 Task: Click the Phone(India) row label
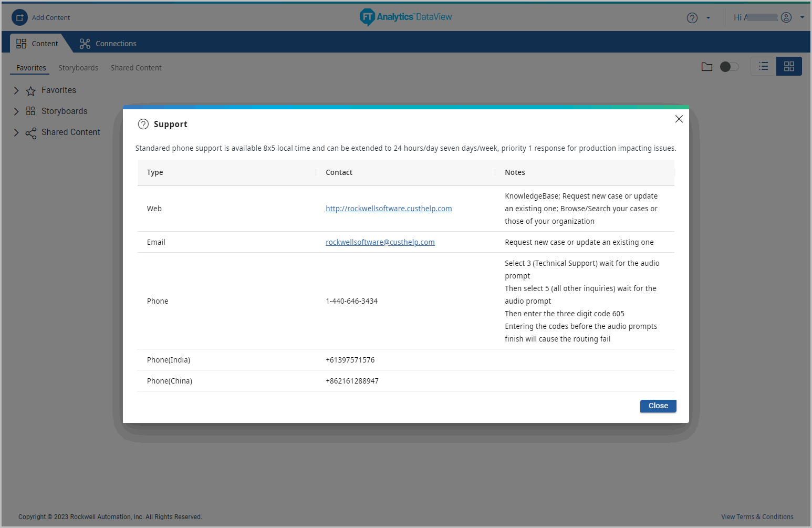[x=169, y=360]
